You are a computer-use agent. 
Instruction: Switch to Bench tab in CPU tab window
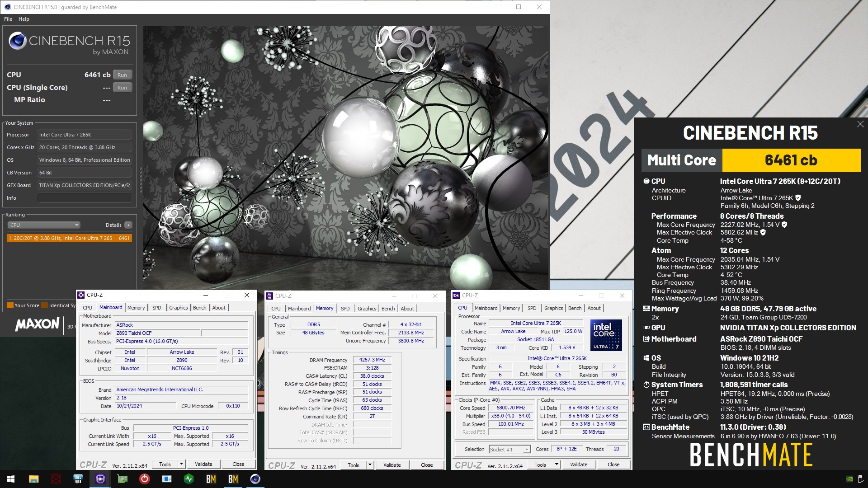[x=575, y=308]
